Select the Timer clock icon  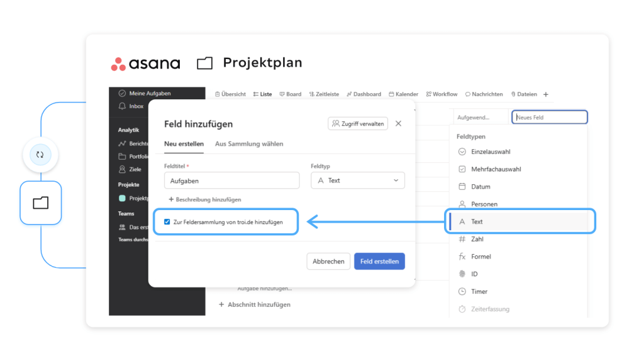462,292
